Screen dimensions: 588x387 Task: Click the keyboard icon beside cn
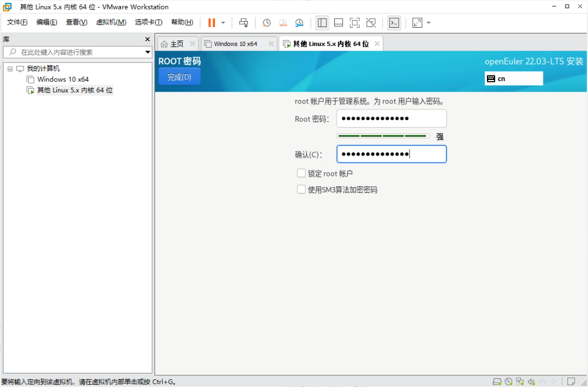[x=491, y=78]
